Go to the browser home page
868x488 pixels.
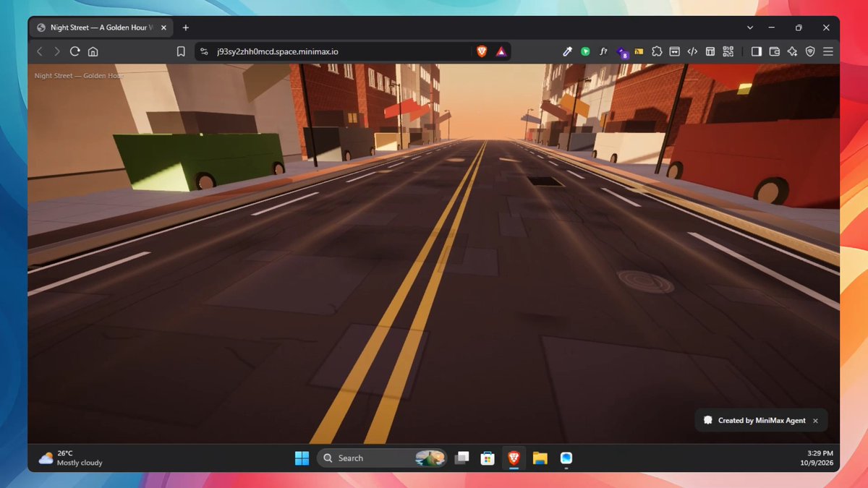coord(93,51)
